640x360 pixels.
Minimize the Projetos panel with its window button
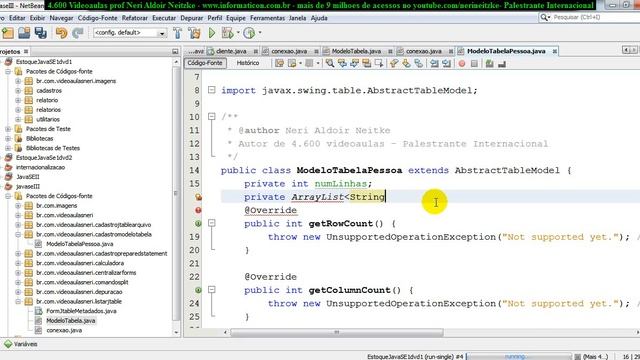click(175, 51)
